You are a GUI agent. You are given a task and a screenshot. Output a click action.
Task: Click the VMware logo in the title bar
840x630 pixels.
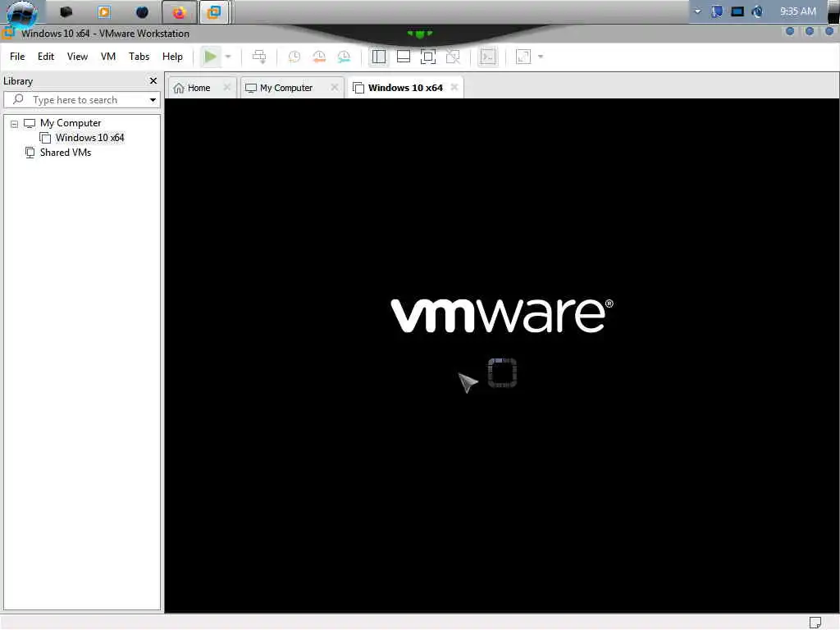(x=8, y=34)
